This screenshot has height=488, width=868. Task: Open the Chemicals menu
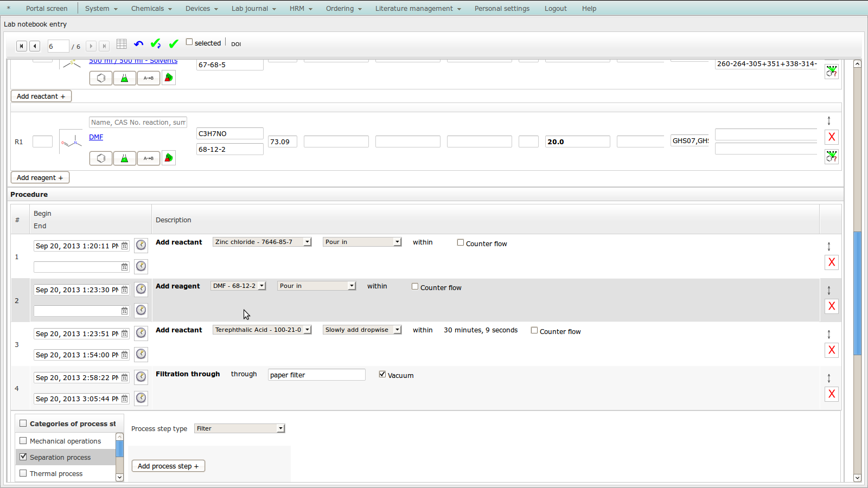[x=151, y=9]
